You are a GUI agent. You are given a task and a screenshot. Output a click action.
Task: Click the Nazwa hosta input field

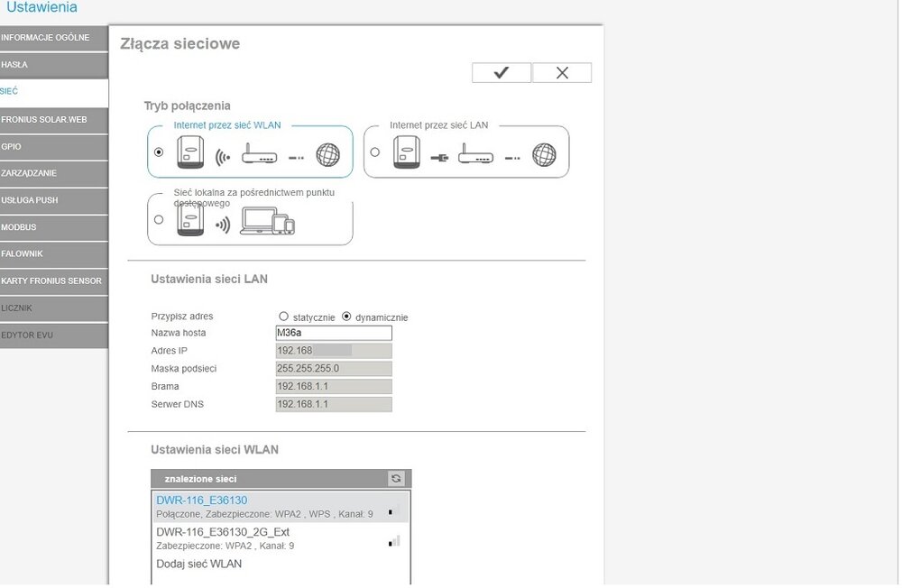point(334,333)
